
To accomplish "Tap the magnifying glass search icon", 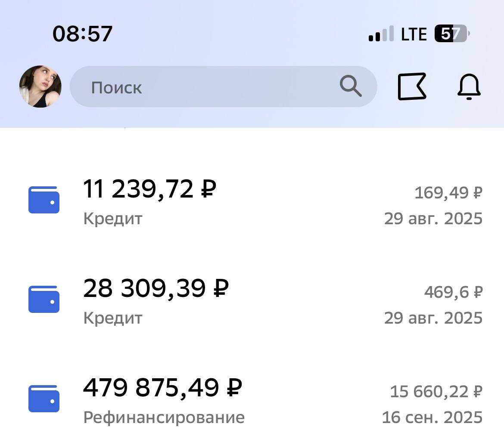I will [351, 87].
